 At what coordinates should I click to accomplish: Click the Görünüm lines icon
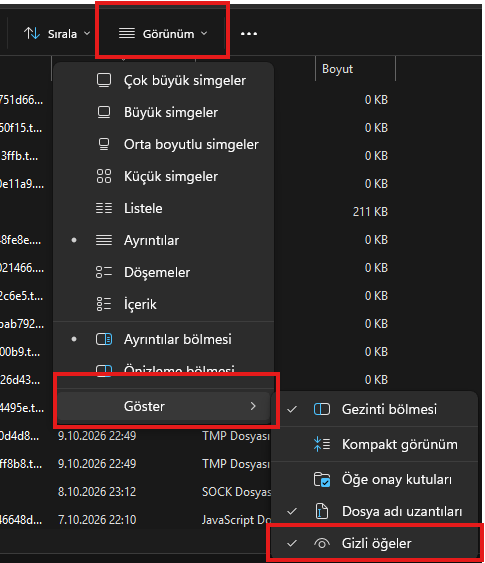(x=127, y=34)
